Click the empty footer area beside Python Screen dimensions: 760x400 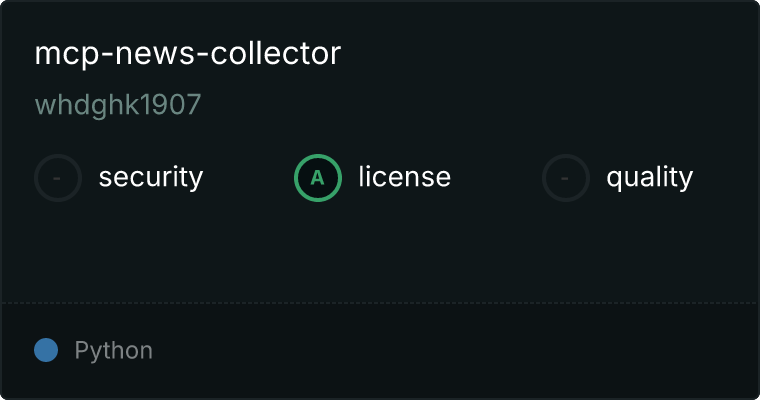456,351
